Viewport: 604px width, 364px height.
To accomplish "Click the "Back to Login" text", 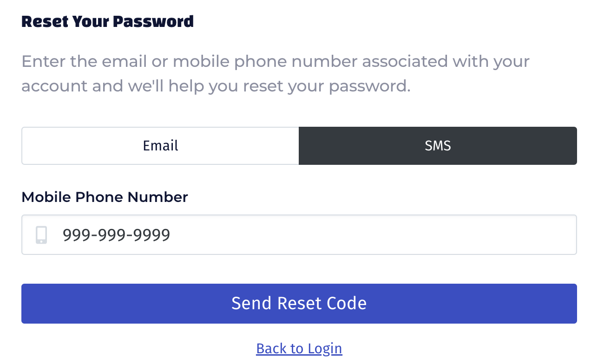I will tap(299, 348).
